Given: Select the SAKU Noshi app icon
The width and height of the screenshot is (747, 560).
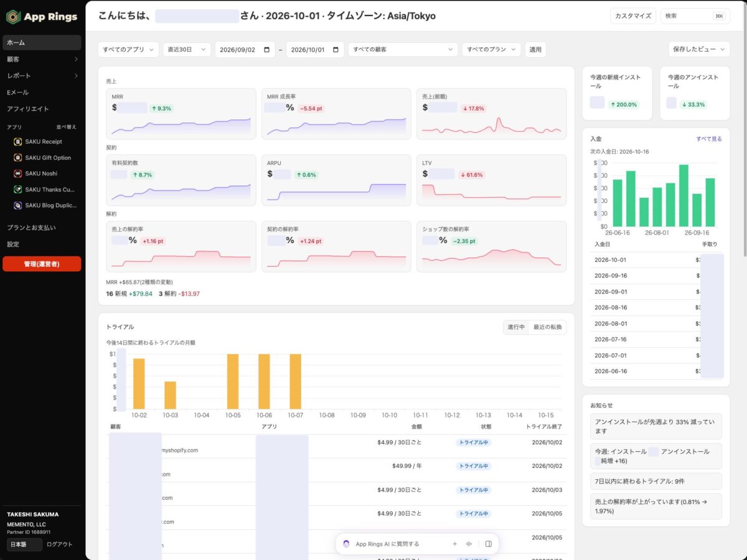Looking at the screenshot, I should [18, 174].
